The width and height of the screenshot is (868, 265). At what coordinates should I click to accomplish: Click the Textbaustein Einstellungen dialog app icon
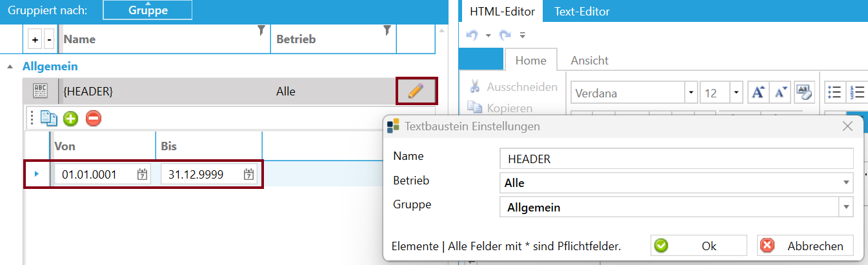pos(393,126)
